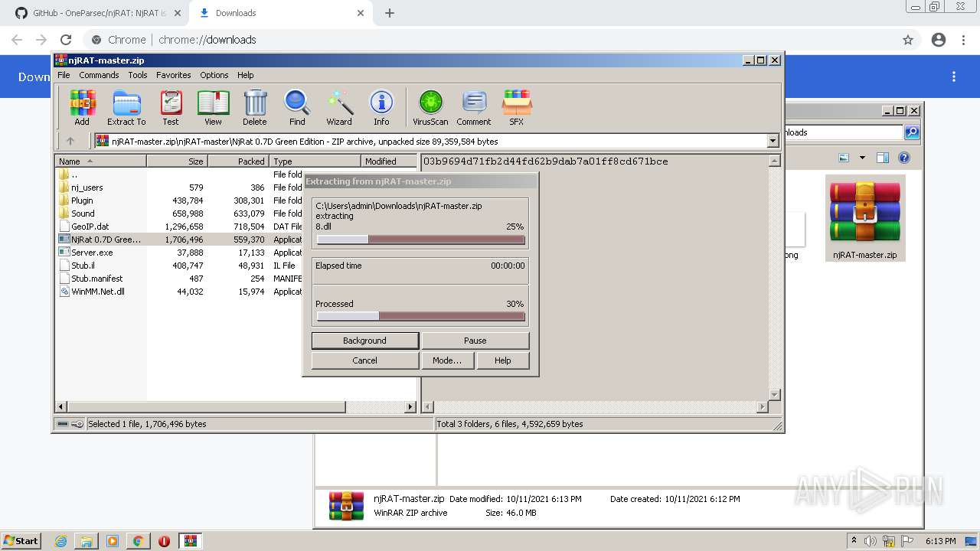The image size is (980, 551).
Task: Sort file list by Size column
Action: (x=177, y=161)
